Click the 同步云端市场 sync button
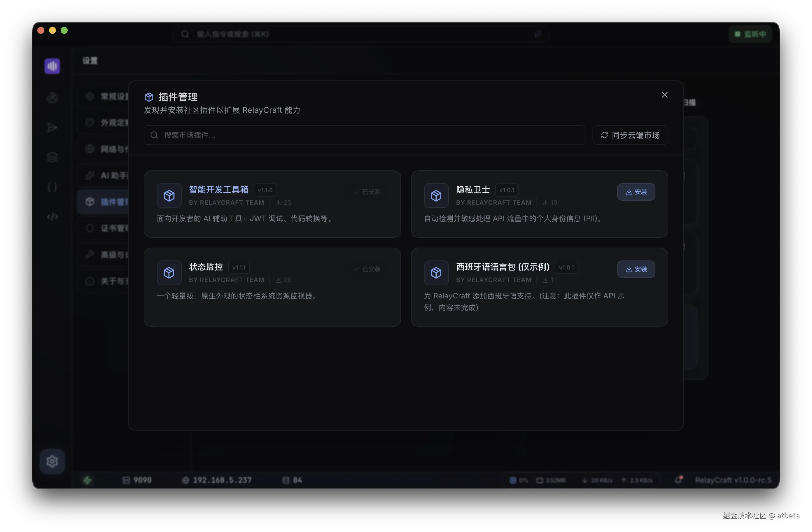The width and height of the screenshot is (812, 532). 630,135
